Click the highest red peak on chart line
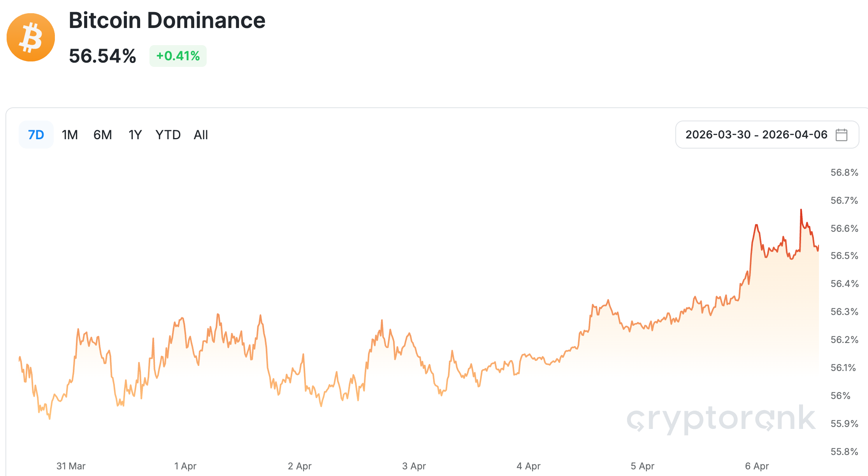 (801, 210)
